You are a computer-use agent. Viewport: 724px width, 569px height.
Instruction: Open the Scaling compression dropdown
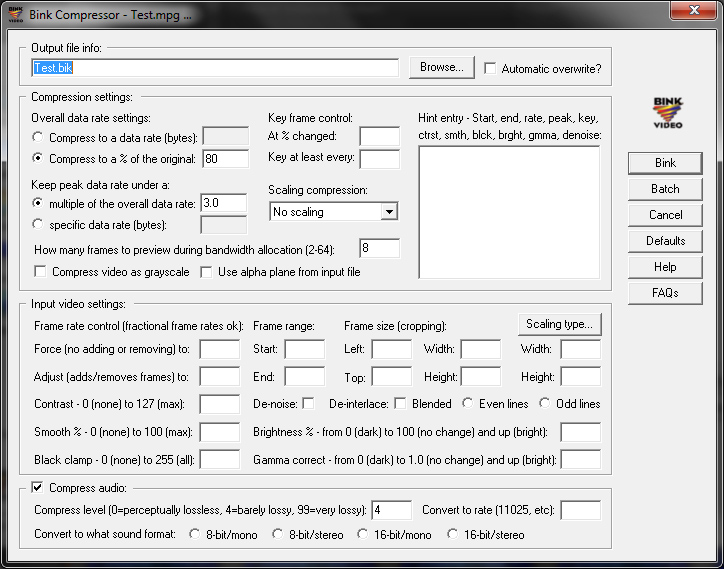point(388,212)
